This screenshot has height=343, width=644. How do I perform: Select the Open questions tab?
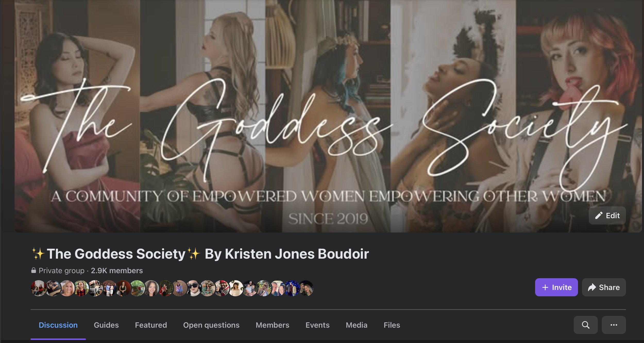pyautogui.click(x=211, y=325)
